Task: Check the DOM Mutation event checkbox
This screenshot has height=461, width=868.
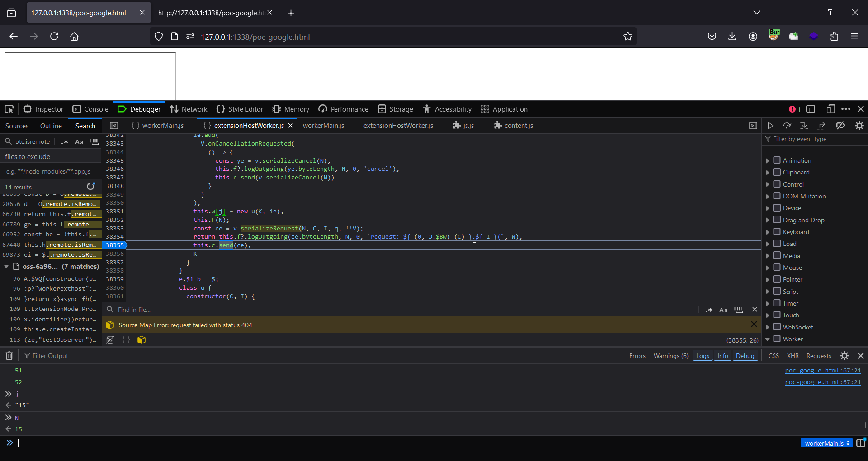Action: (x=777, y=196)
